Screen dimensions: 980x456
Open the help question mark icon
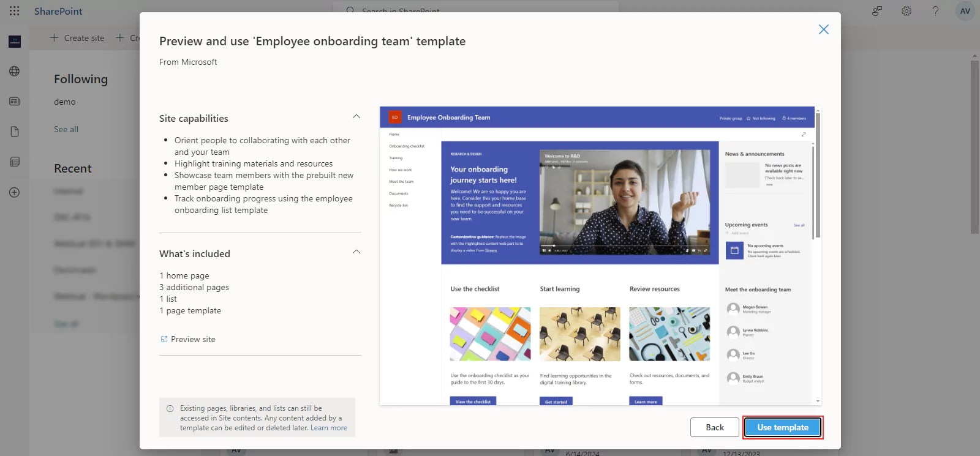pos(935,11)
